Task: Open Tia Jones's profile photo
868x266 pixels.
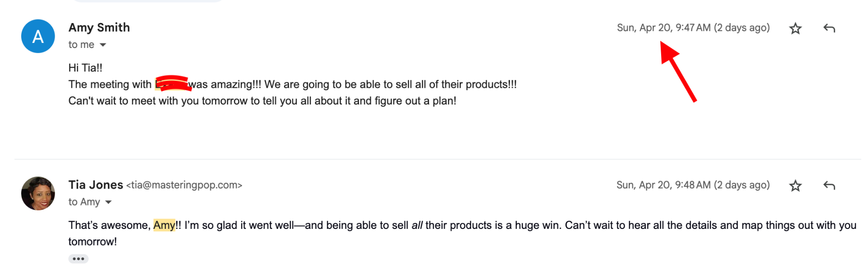Action: tap(38, 194)
